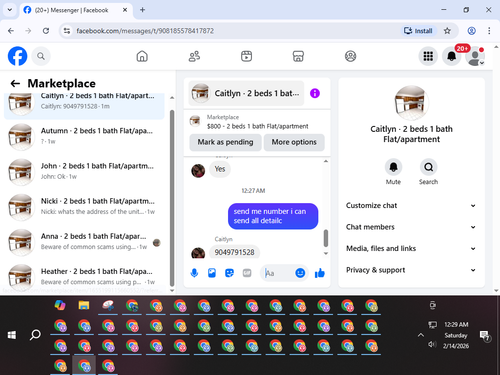Click the choose sticker icon
The width and height of the screenshot is (500, 375).
(x=229, y=273)
